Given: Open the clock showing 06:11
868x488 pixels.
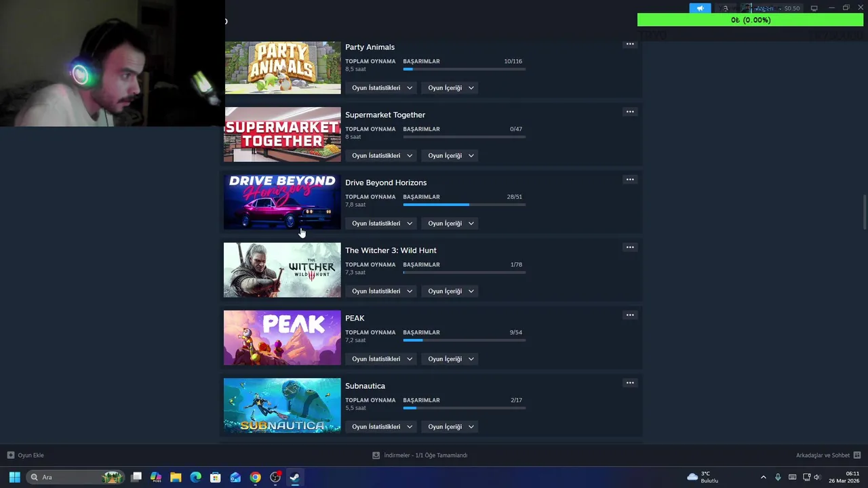Looking at the screenshot, I should point(844,477).
